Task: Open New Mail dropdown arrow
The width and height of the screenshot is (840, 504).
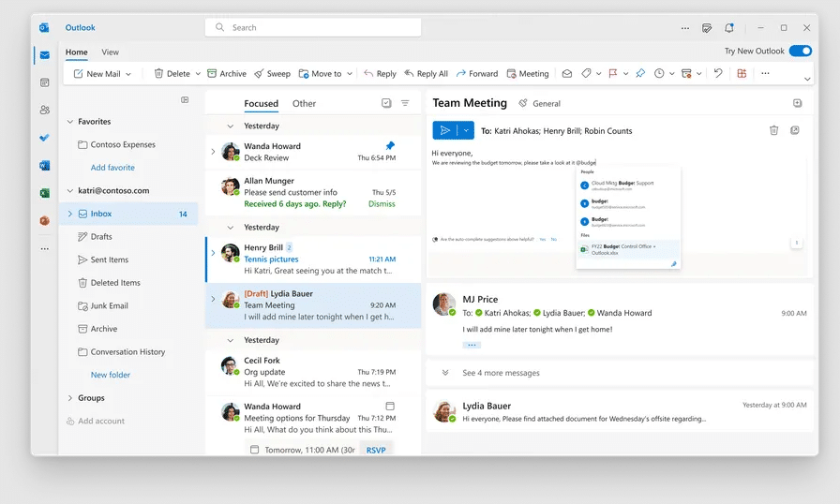Action: click(128, 74)
